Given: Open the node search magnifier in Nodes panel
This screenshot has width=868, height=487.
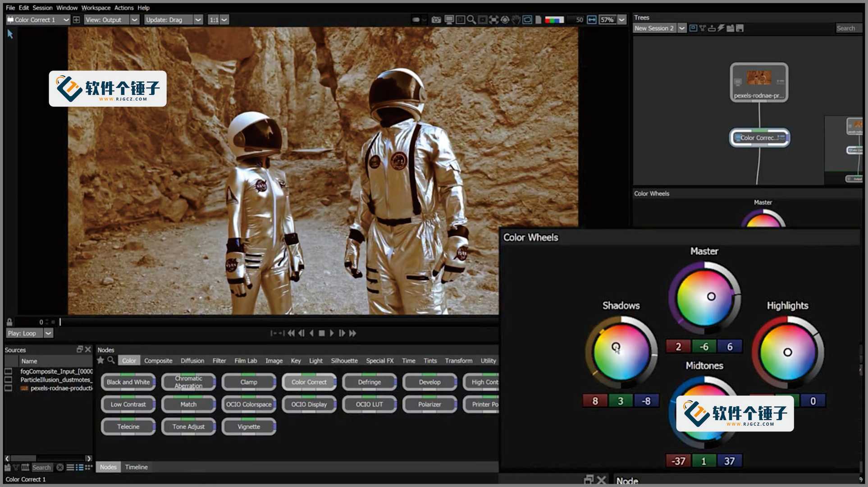Looking at the screenshot, I should coord(110,360).
